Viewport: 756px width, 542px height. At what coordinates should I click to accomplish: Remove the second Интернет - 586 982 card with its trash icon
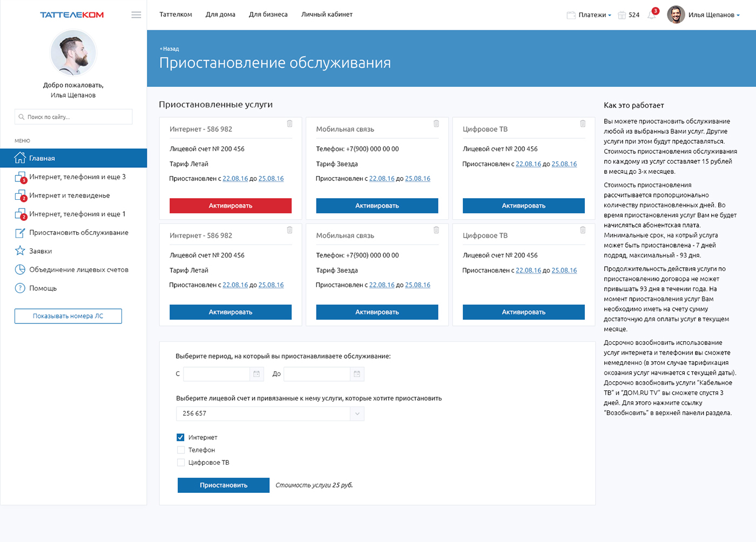(290, 230)
